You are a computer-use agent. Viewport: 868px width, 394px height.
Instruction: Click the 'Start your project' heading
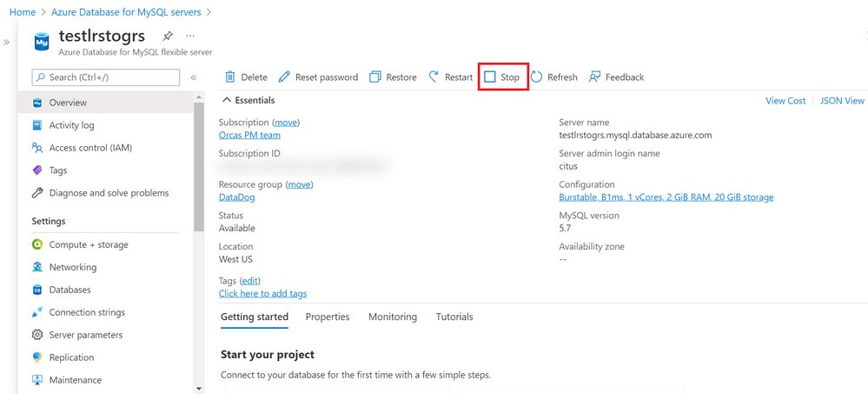tap(268, 354)
